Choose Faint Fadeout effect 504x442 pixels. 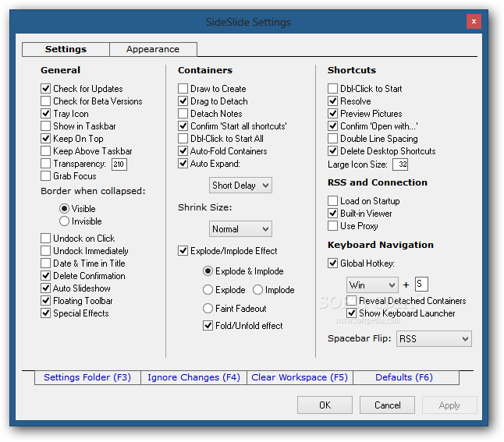coord(208,309)
